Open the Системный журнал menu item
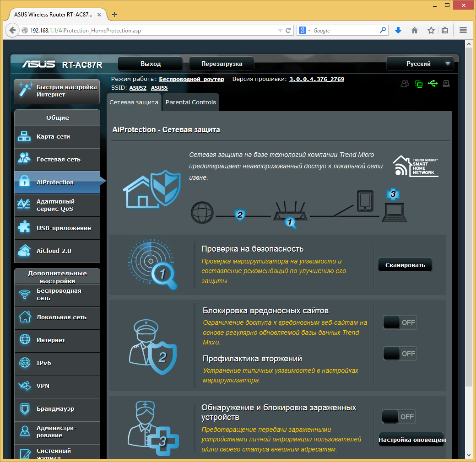This screenshot has height=462, width=476. click(x=57, y=451)
